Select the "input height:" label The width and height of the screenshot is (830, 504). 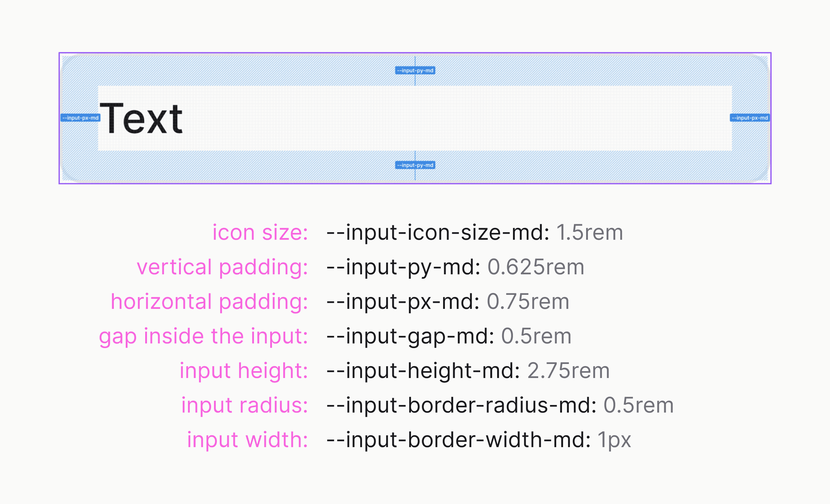(244, 370)
